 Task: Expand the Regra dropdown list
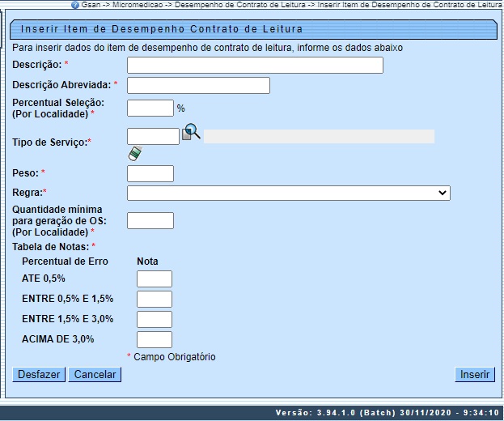[289, 193]
